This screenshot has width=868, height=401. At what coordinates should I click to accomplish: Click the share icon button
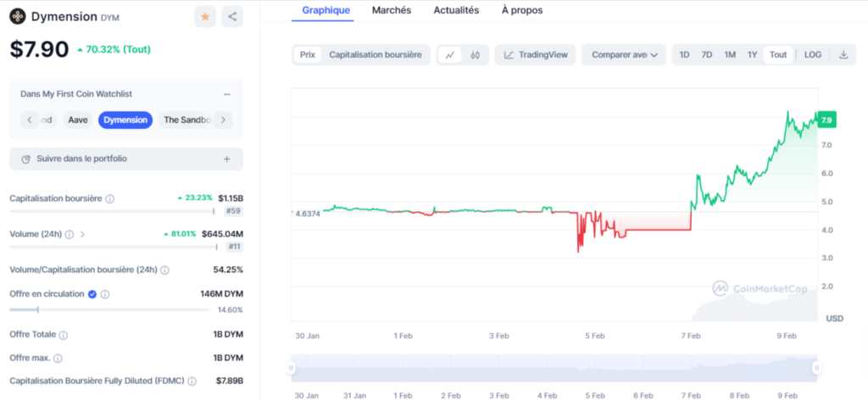(232, 17)
